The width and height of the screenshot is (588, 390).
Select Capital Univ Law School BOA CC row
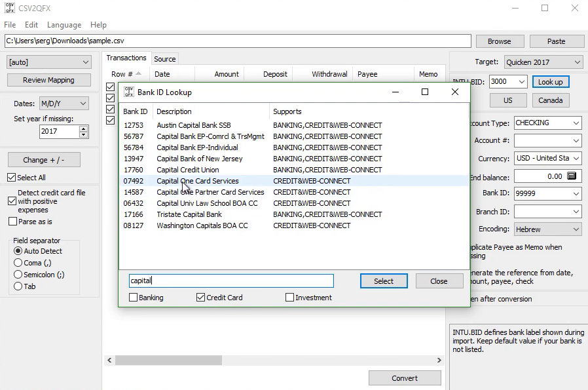(x=294, y=203)
